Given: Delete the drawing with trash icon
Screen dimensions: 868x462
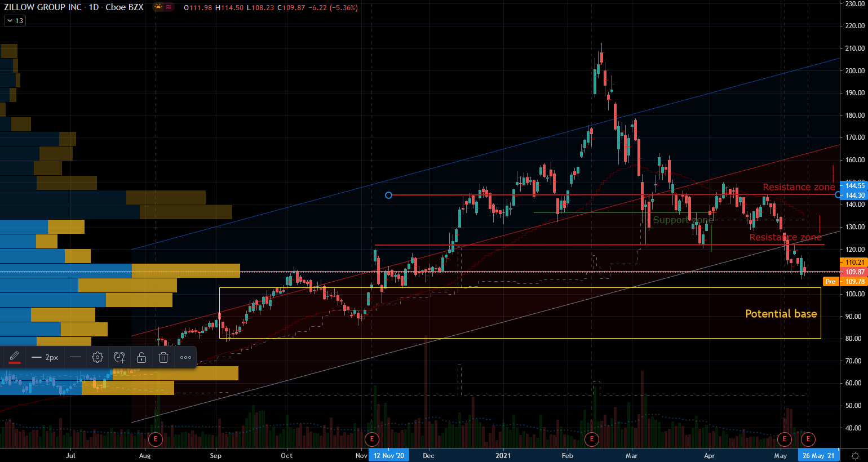Looking at the screenshot, I should click(x=163, y=357).
